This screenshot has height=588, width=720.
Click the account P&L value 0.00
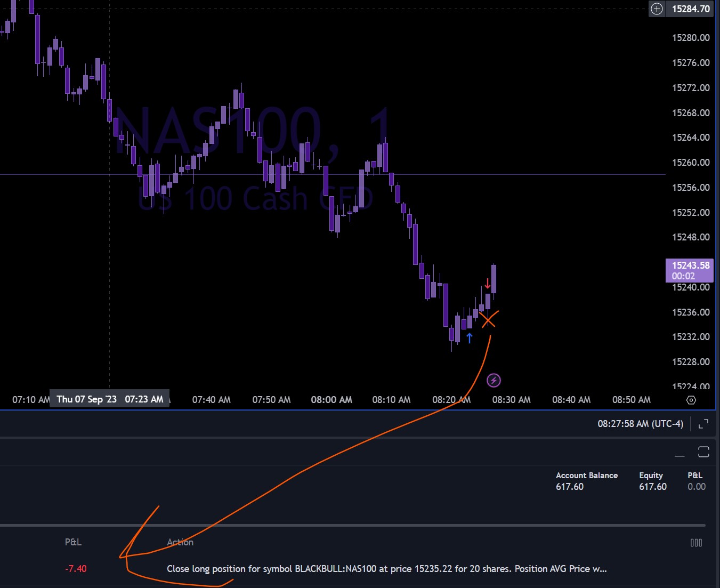697,487
